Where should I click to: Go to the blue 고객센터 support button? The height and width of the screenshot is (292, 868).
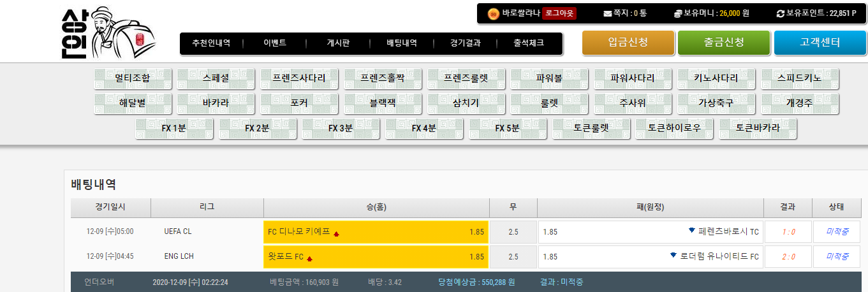tap(820, 43)
